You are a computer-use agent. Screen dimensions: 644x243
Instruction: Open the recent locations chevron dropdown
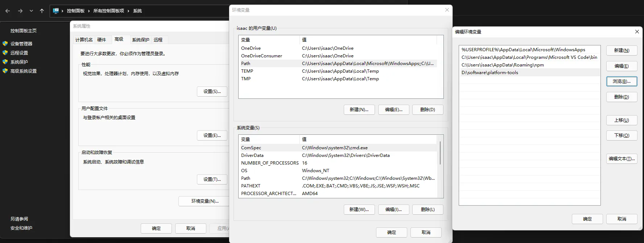click(31, 11)
